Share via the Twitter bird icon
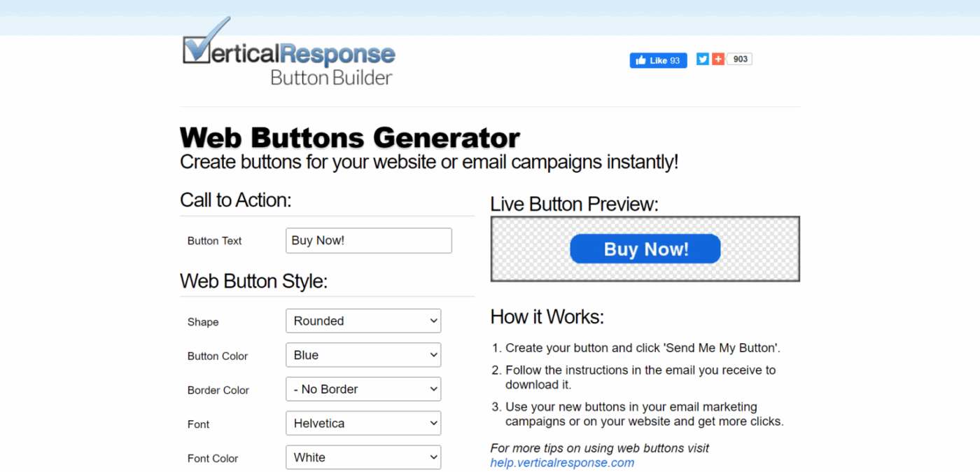Screen dimensions: 980x472 703,60
